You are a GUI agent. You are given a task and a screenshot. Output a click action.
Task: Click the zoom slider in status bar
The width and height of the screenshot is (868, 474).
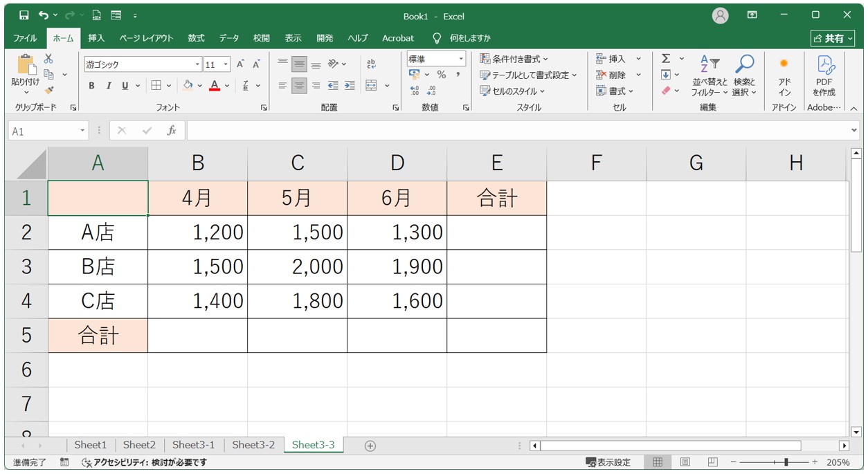click(x=775, y=462)
